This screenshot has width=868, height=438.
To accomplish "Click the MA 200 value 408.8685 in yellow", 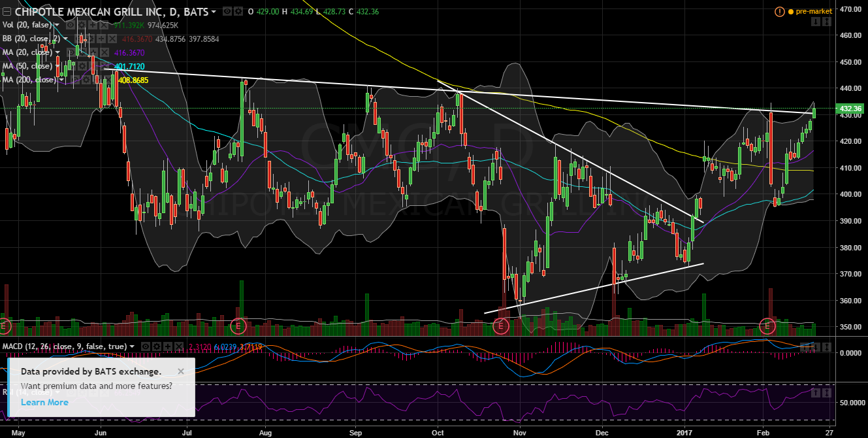I will click(x=133, y=80).
